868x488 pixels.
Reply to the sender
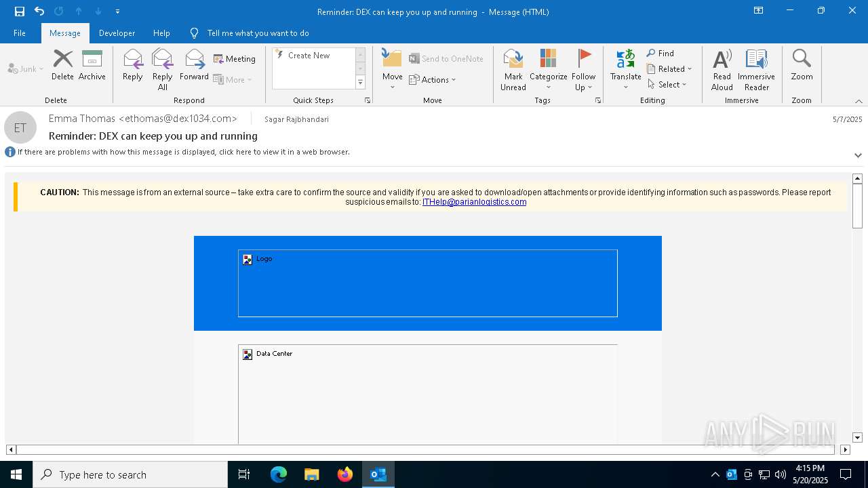133,65
